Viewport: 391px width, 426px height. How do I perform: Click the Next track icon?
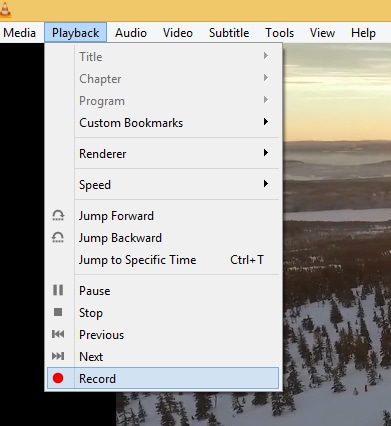pos(58,356)
